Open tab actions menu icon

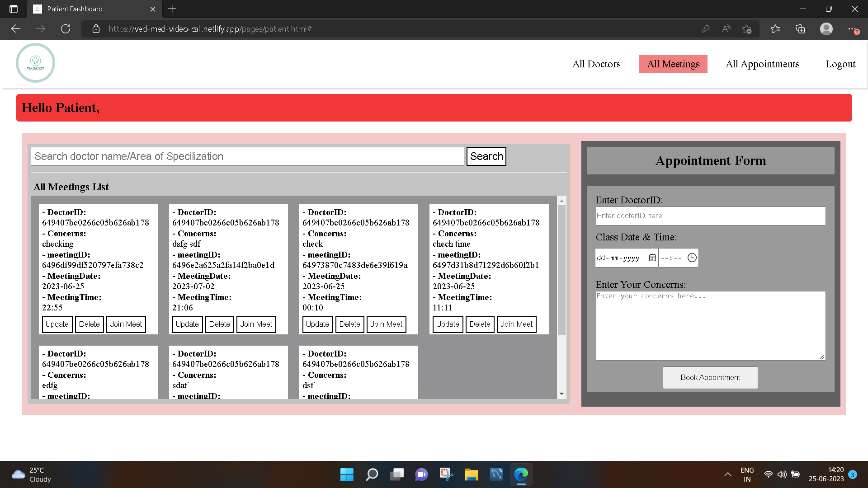pyautogui.click(x=14, y=9)
